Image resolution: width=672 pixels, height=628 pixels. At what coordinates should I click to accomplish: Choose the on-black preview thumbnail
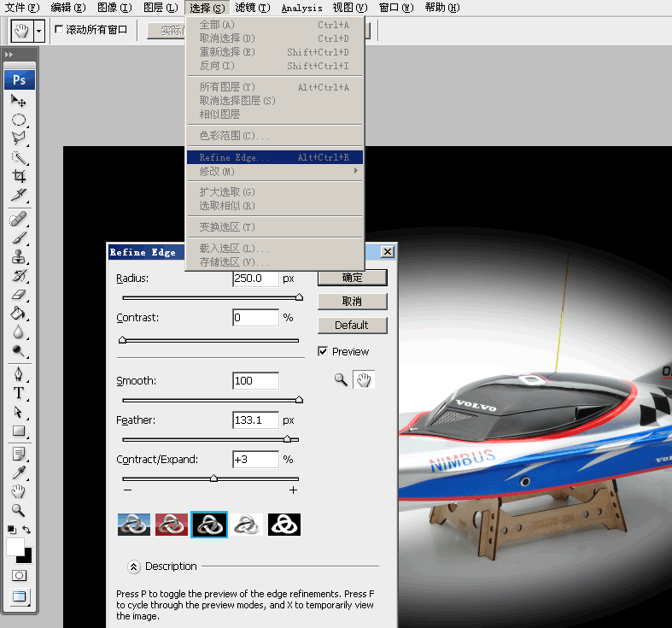209,525
